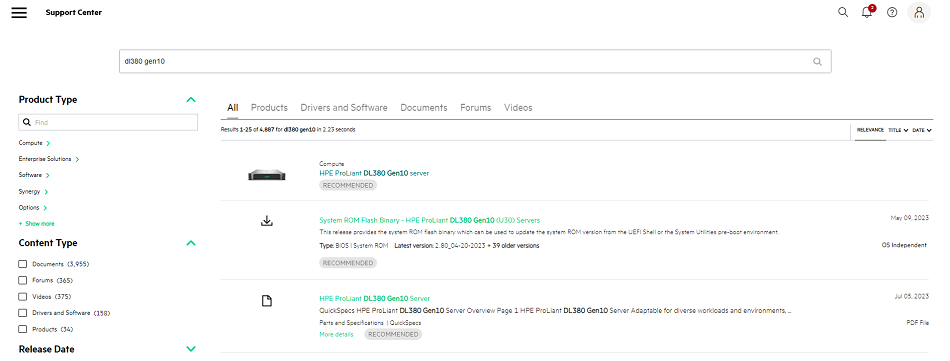Check the Products (34) filter
950x361 pixels.
coord(23,330)
